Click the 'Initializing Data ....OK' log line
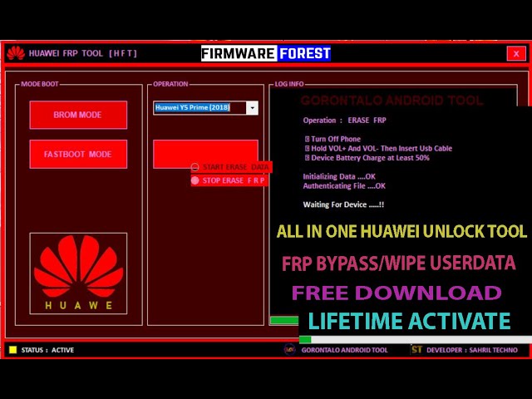This screenshot has height=399, width=532. (339, 176)
